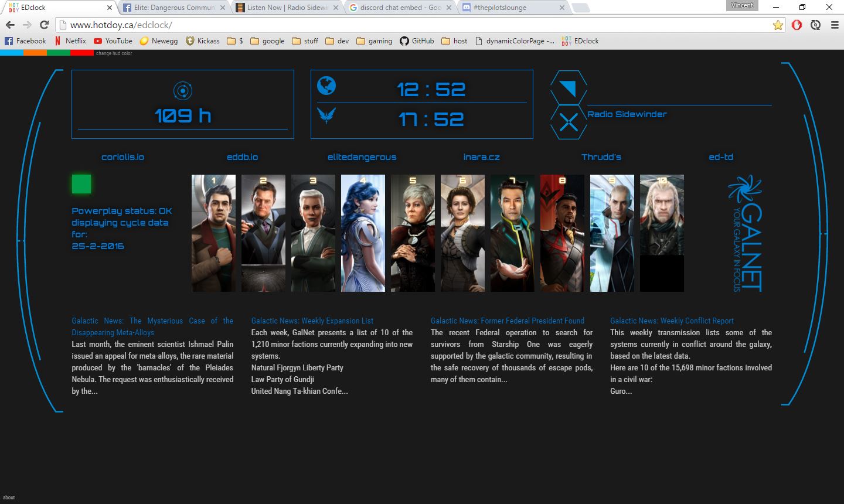Image resolution: width=844 pixels, height=504 pixels.
Task: Switch to #thepilotslounge tab
Action: pos(513,8)
